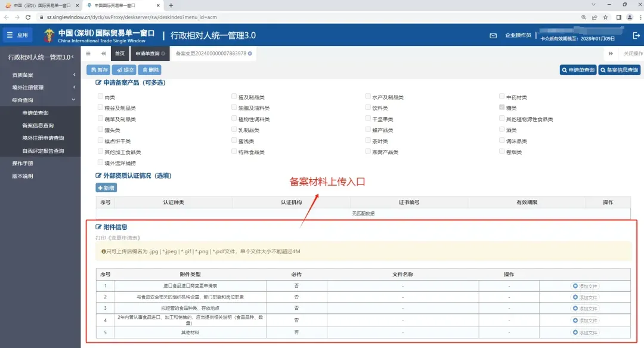Expand the 境外注册管理 sidebar menu
The height and width of the screenshot is (348, 644).
click(41, 87)
